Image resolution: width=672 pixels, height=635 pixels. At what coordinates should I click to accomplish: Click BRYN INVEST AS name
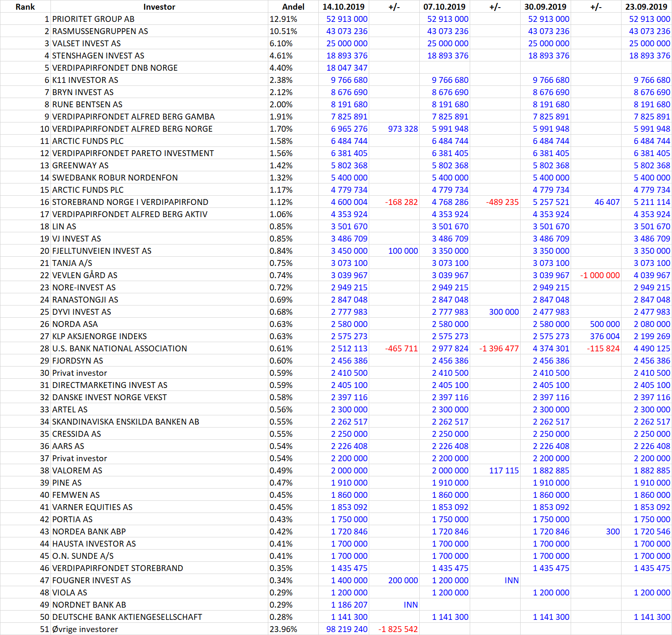point(83,92)
